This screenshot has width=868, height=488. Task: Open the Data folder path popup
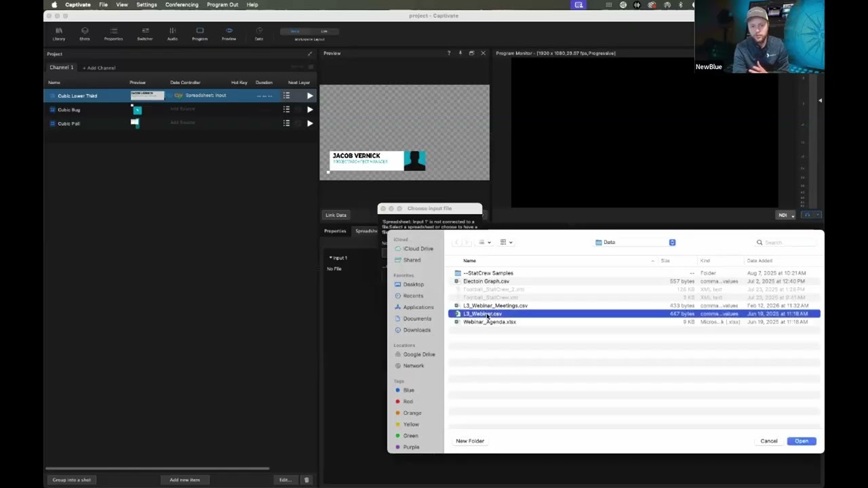coord(635,242)
